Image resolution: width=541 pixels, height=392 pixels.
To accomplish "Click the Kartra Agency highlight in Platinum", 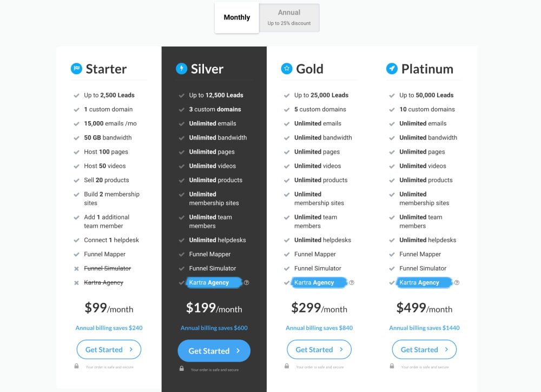I will click(x=424, y=283).
